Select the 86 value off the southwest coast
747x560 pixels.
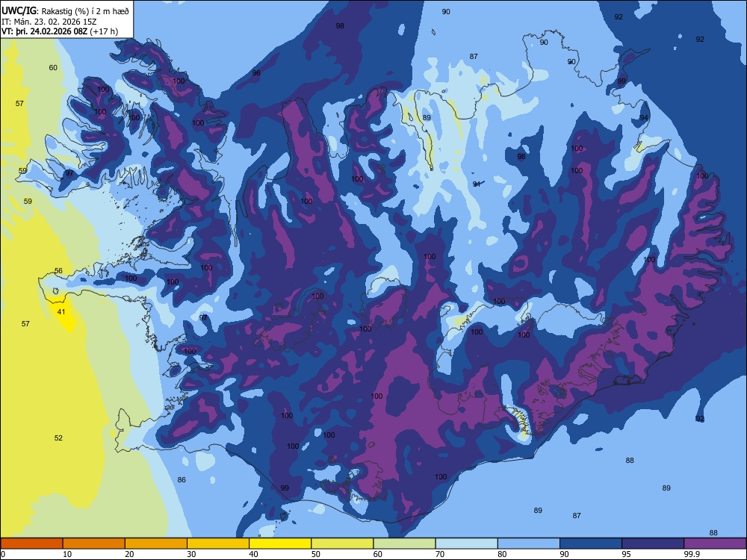point(182,480)
